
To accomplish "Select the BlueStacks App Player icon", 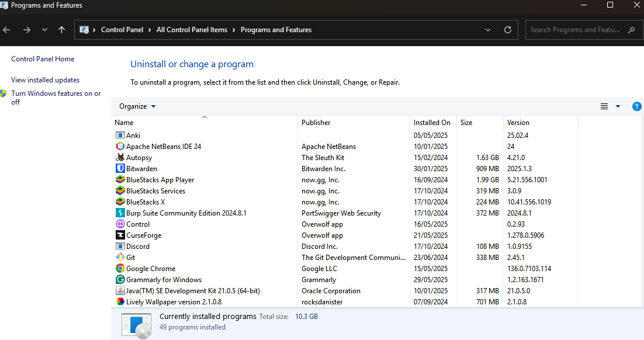I will click(x=120, y=179).
